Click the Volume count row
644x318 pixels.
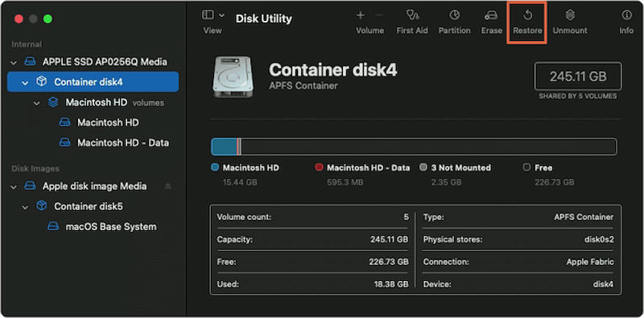(x=312, y=217)
